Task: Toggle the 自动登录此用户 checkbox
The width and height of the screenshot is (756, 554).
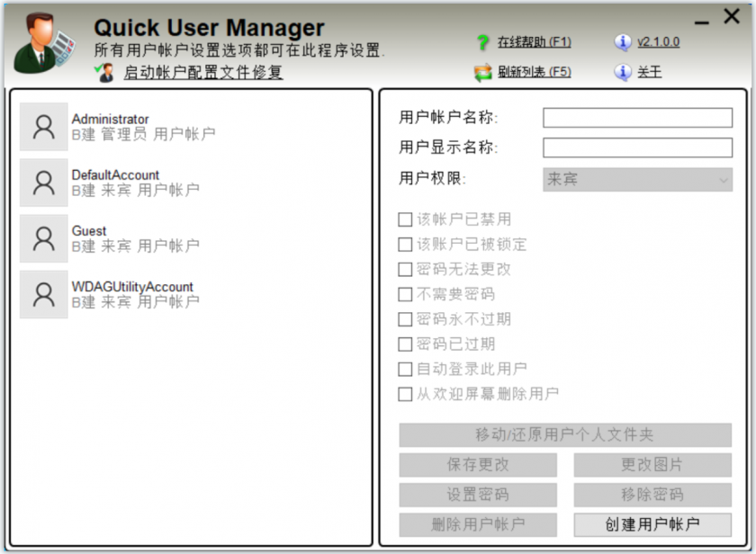Action: tap(406, 369)
